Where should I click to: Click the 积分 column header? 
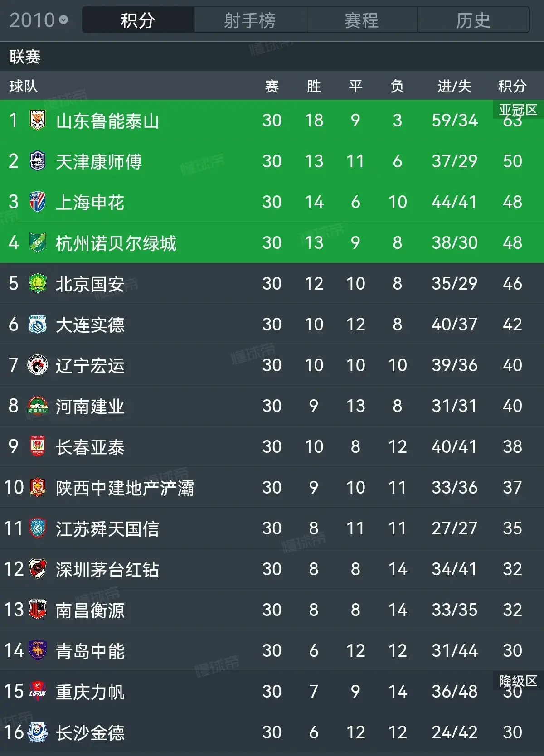point(512,86)
